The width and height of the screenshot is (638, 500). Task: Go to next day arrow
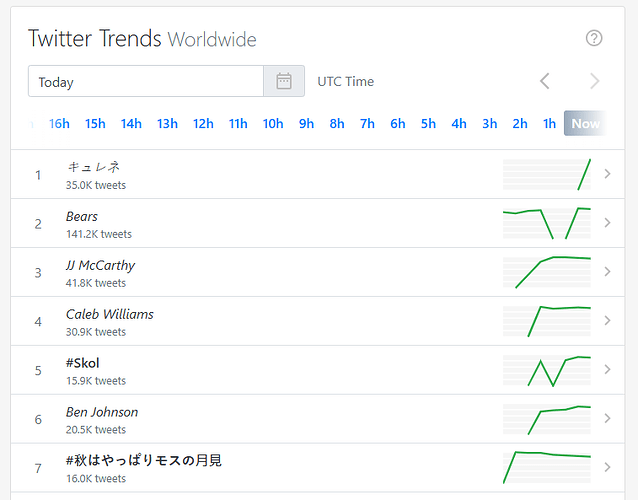pyautogui.click(x=594, y=81)
